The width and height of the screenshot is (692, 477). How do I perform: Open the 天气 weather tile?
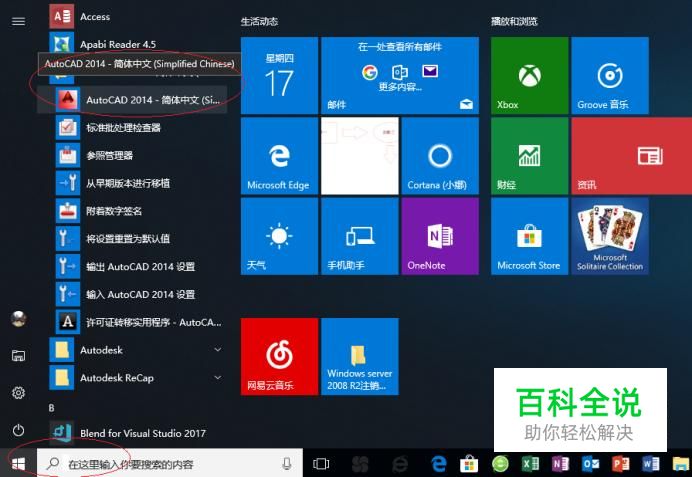(x=279, y=236)
